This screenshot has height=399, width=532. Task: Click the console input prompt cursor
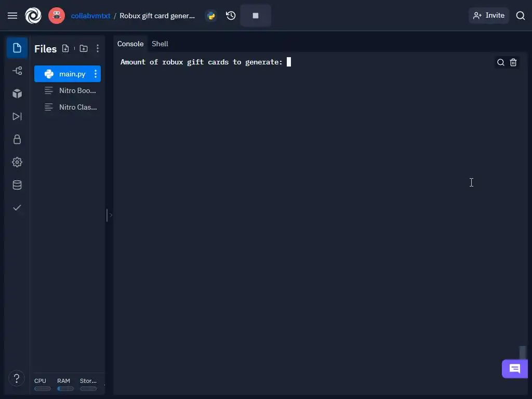289,62
